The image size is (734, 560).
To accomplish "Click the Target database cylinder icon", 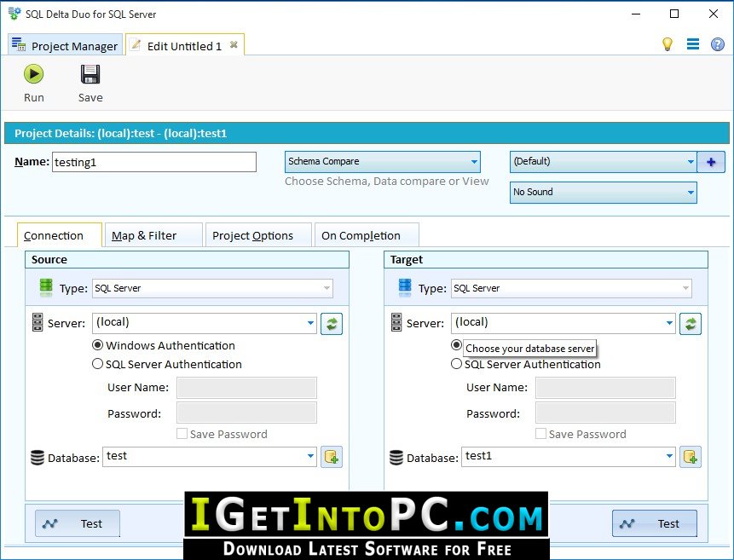I will click(x=396, y=458).
